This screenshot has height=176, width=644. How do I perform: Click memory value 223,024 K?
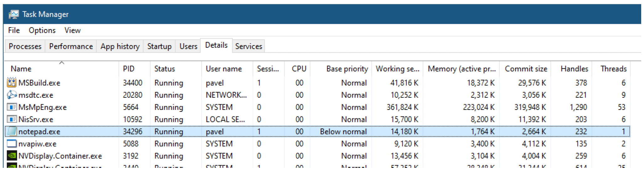479,107
